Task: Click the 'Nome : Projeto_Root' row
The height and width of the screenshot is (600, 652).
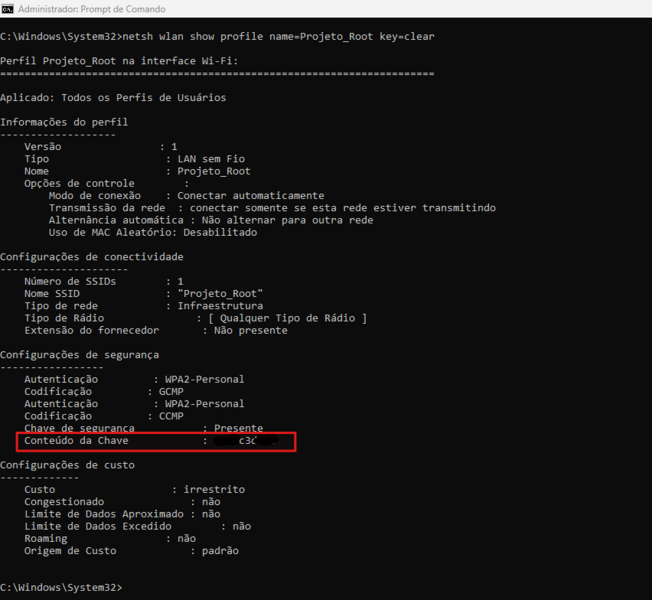Action: 137,171
